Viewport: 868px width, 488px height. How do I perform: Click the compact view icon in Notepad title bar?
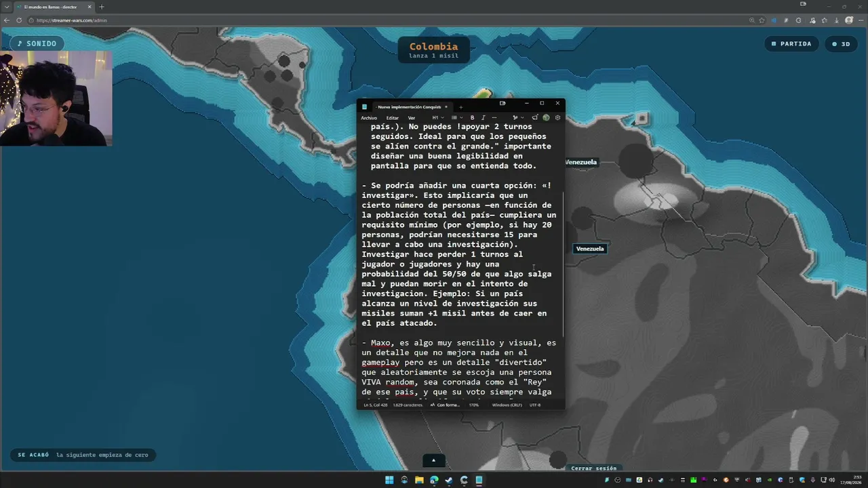502,104
